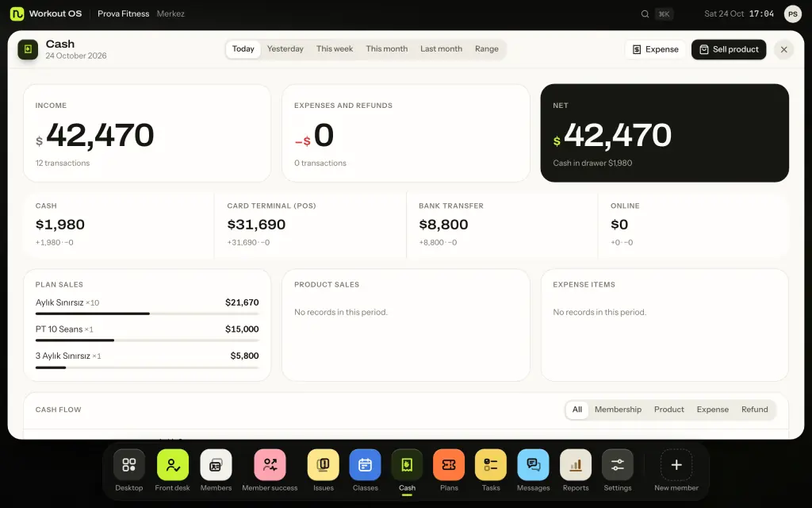Open the Plans dock icon
The width and height of the screenshot is (812, 508).
(449, 465)
